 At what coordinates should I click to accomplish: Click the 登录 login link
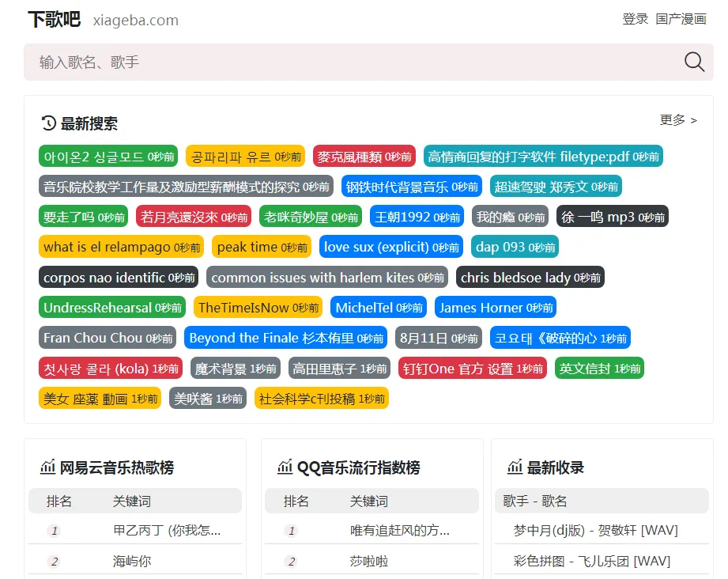pyautogui.click(x=636, y=19)
